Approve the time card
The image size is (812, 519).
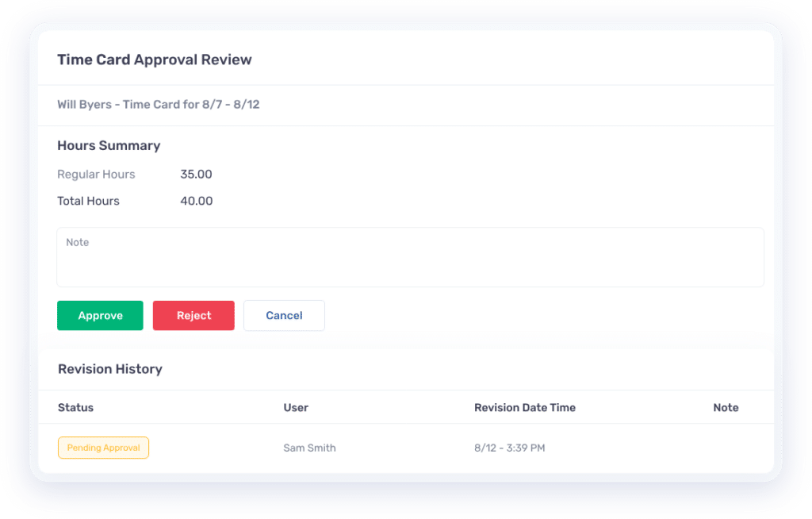click(x=100, y=315)
